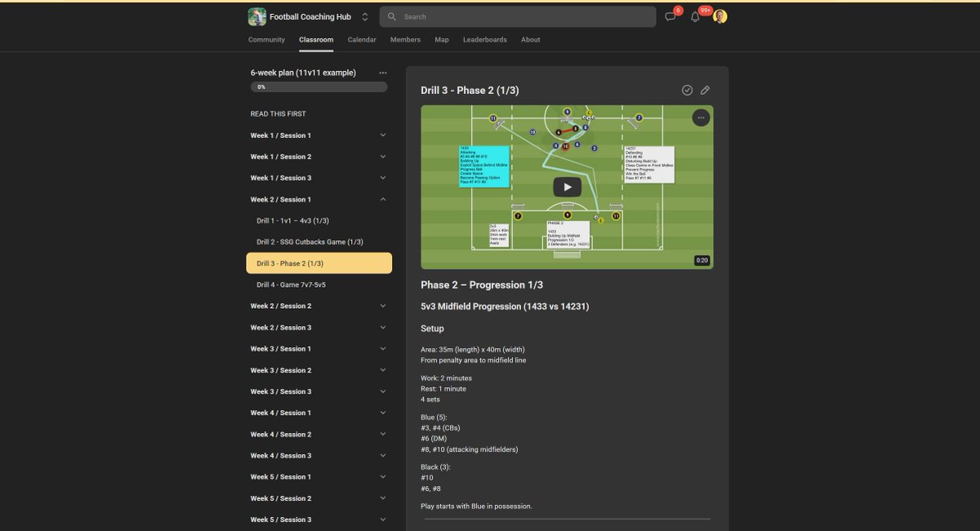The width and height of the screenshot is (980, 531).
Task: Open READ THIS FIRST section
Action: point(278,114)
